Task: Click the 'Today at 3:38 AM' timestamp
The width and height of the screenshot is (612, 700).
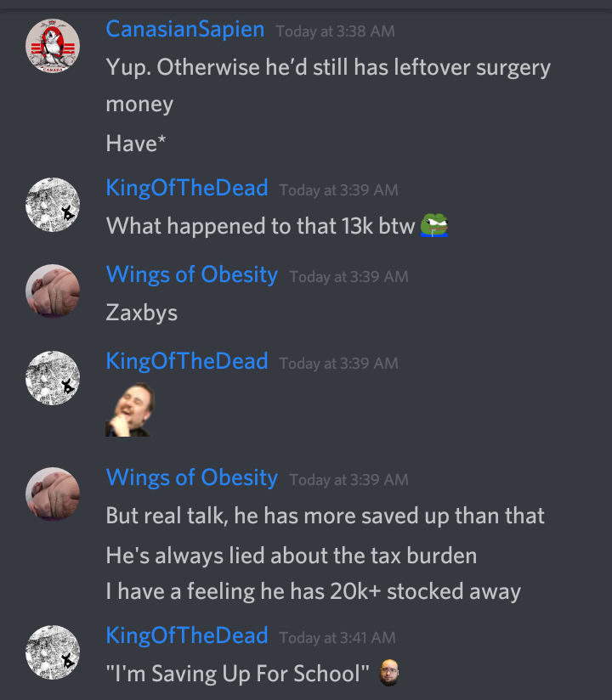Action: pyautogui.click(x=335, y=31)
